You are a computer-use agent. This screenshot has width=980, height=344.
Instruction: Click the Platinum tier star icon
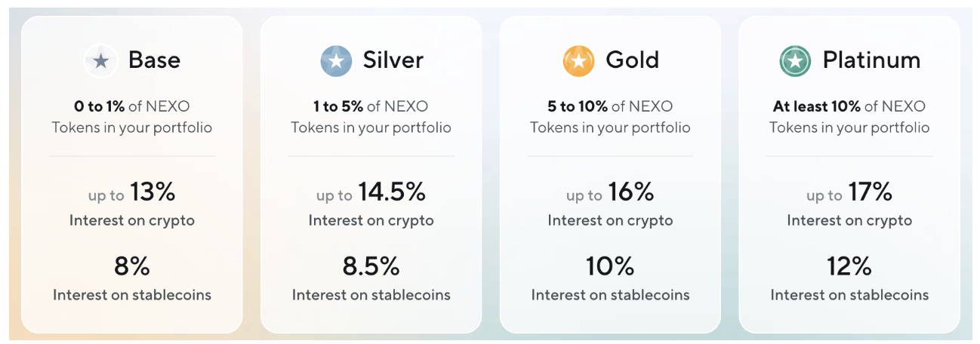[x=795, y=61]
